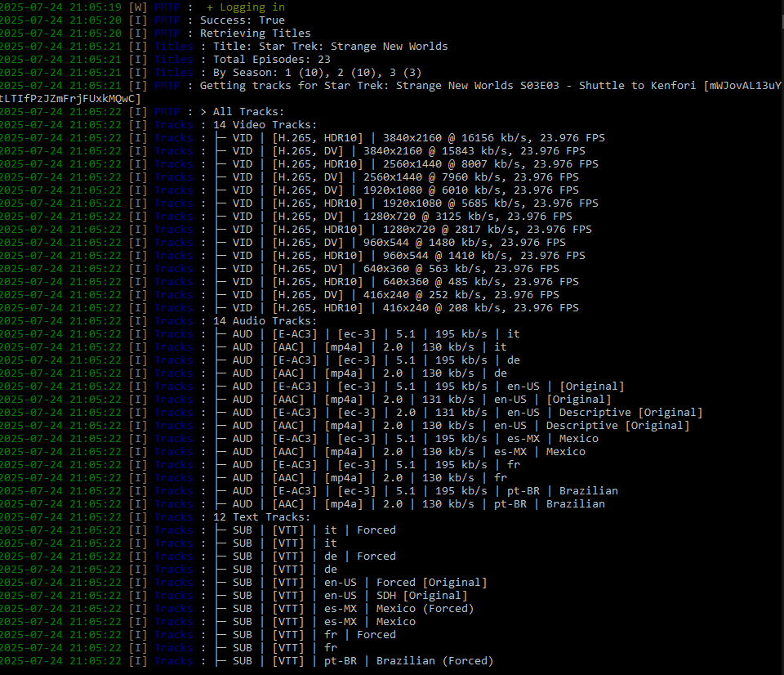Click 'By Season: 1 (10), 2 (10), 3 (3)'

point(318,73)
